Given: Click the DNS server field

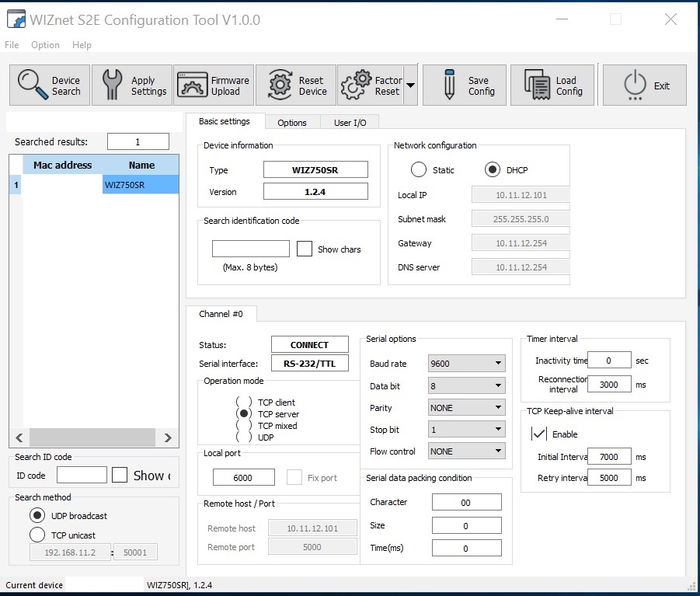Looking at the screenshot, I should (x=521, y=267).
